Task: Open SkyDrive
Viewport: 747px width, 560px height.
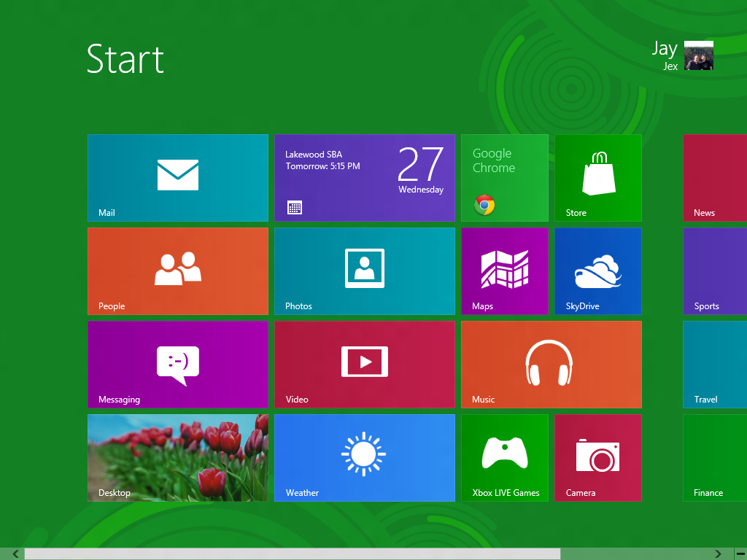Action: (x=597, y=271)
